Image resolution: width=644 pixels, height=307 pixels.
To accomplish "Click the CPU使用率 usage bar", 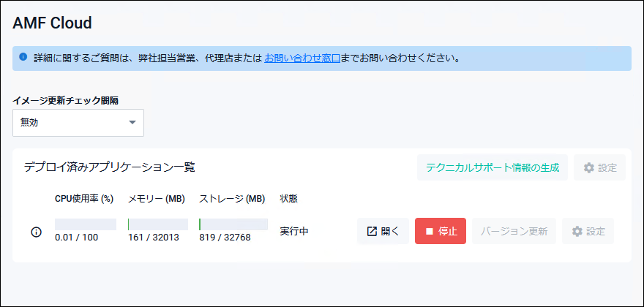I will point(86,224).
